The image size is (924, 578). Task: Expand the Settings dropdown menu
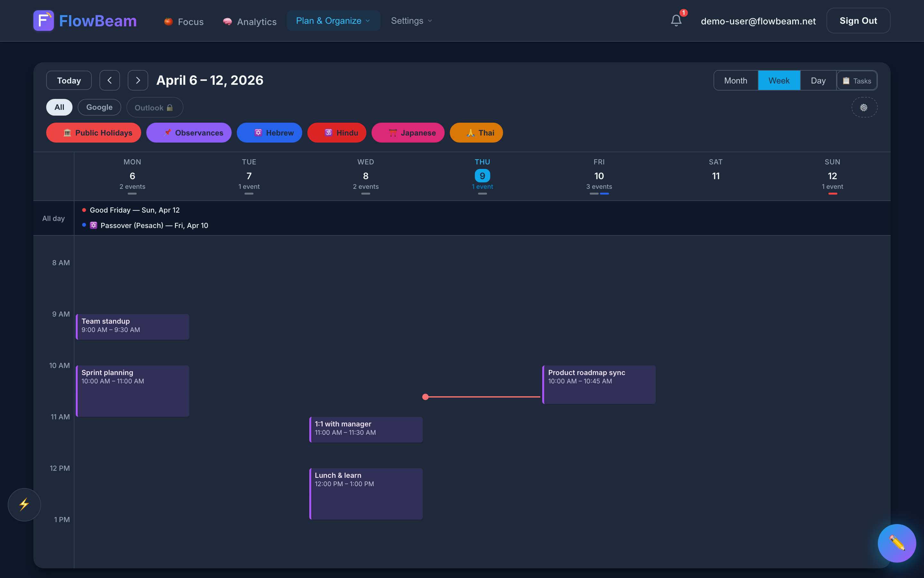click(x=411, y=21)
